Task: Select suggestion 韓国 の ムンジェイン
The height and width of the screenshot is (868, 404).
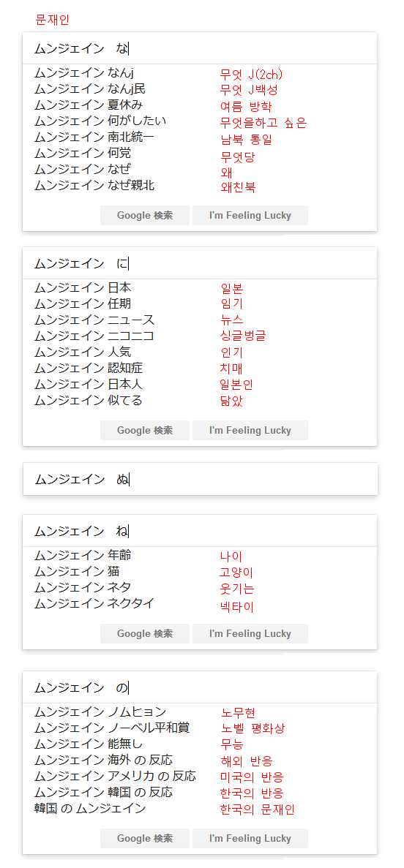Action: pos(90,808)
